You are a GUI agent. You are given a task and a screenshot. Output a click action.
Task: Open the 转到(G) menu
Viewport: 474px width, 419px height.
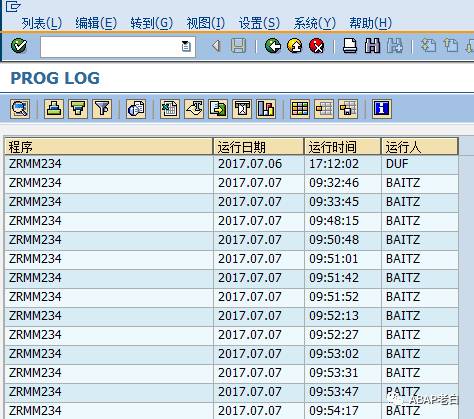(152, 23)
